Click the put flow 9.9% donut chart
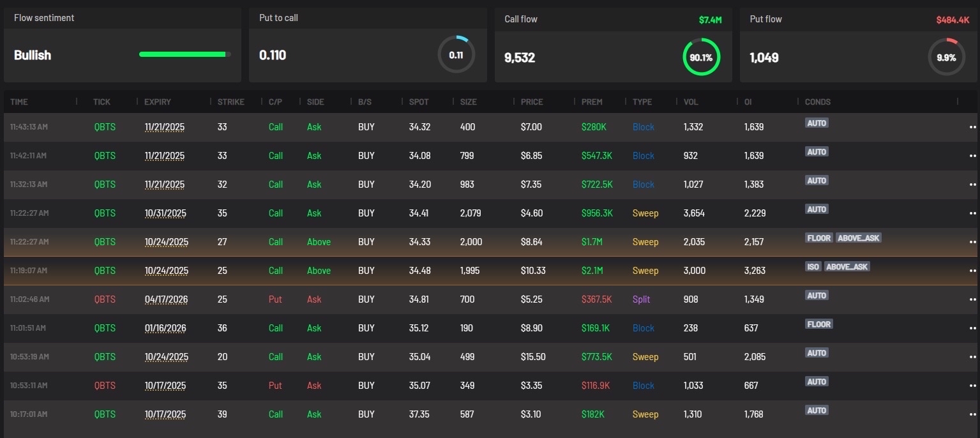Screen dimensions: 980x438 [x=946, y=57]
